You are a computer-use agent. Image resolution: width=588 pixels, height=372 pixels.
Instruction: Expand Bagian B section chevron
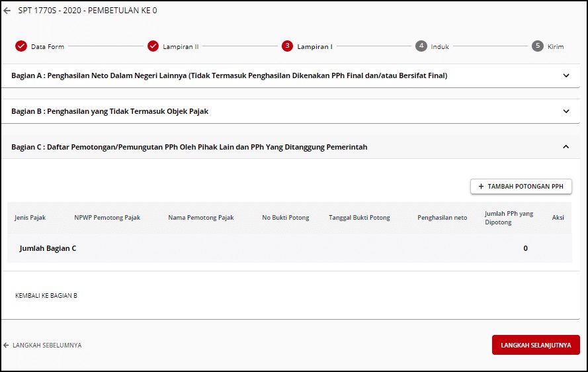pyautogui.click(x=566, y=111)
